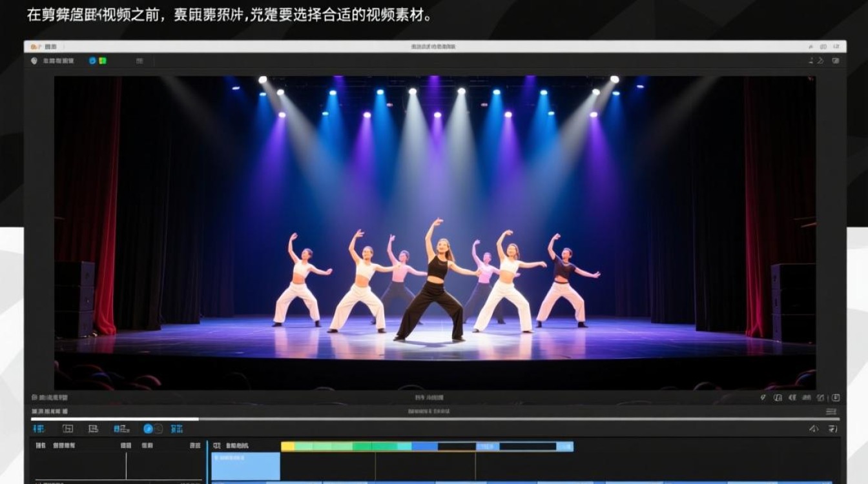Image resolution: width=868 pixels, height=484 pixels.
Task: Open the hamburger menu icon below preview
Action: click(831, 412)
